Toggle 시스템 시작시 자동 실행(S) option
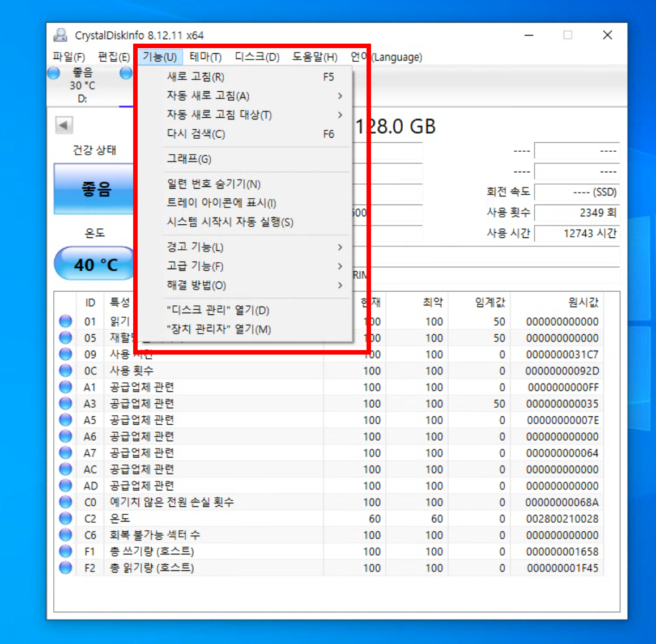Image resolution: width=656 pixels, height=644 pixels. point(245,222)
